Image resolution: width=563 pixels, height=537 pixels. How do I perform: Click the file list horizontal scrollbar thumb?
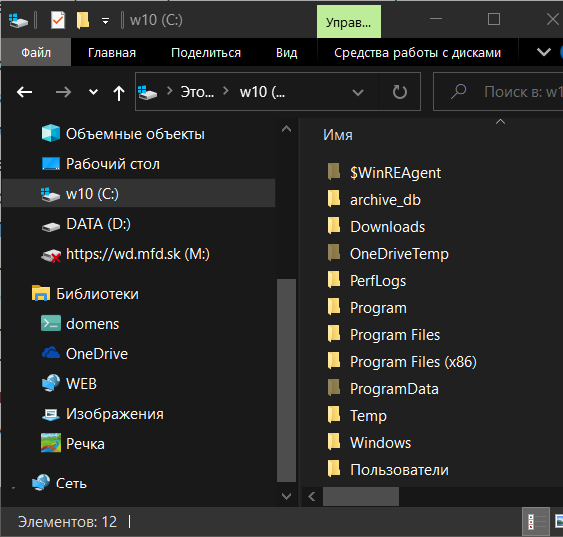coord(360,496)
